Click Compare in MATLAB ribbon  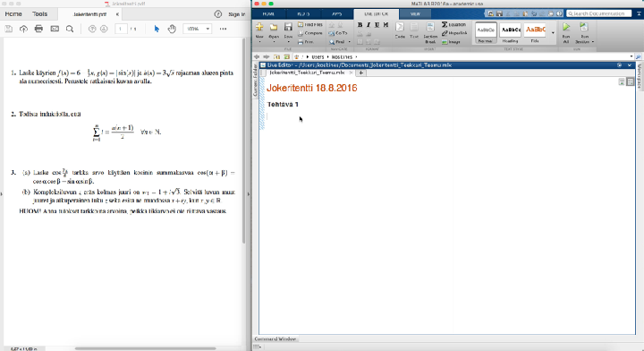pos(310,33)
